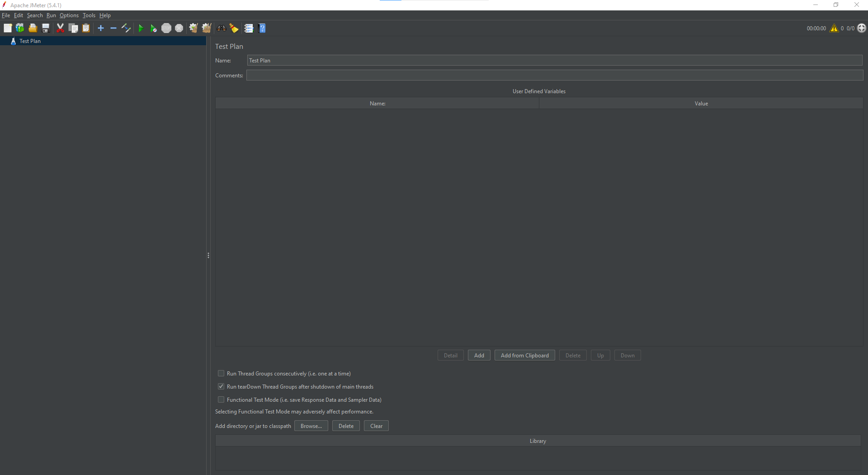Click Add from Clipboard button

tap(524, 355)
